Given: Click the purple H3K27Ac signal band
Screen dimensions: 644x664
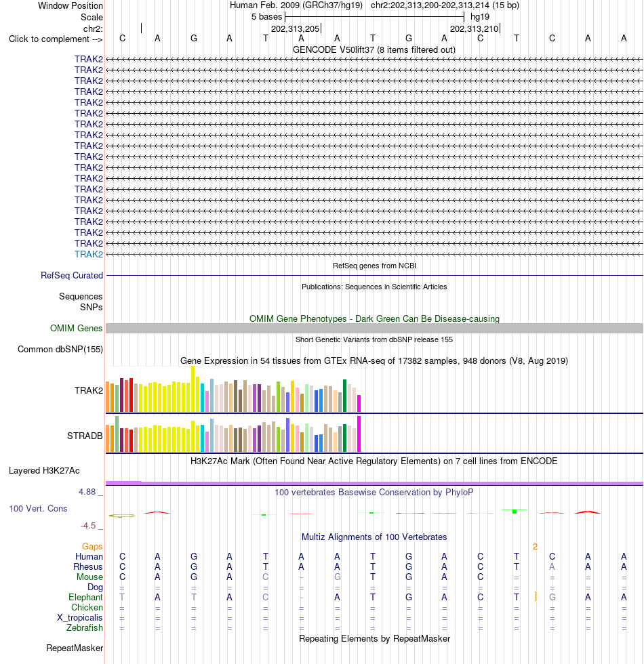Looking at the screenshot, I should click(x=374, y=483).
